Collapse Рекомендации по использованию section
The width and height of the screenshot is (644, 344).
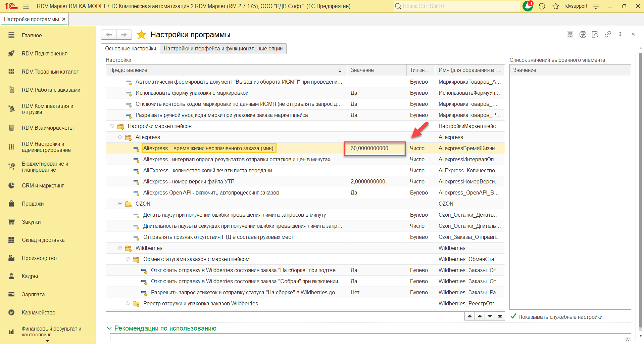109,328
